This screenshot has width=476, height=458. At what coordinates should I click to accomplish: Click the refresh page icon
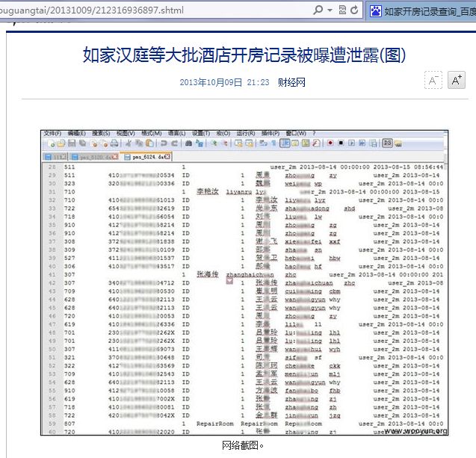[x=354, y=10]
